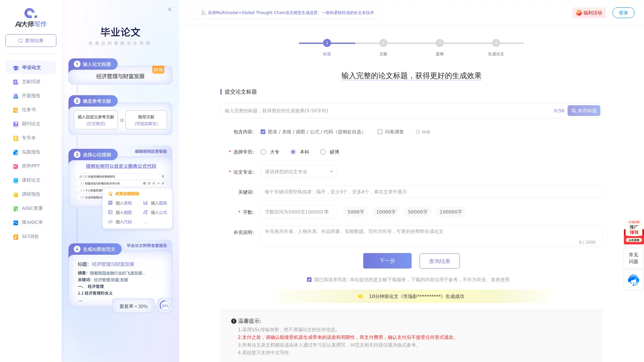The image size is (644, 362).
Task: Click the 福利活动 gift icon
Action: (x=579, y=13)
